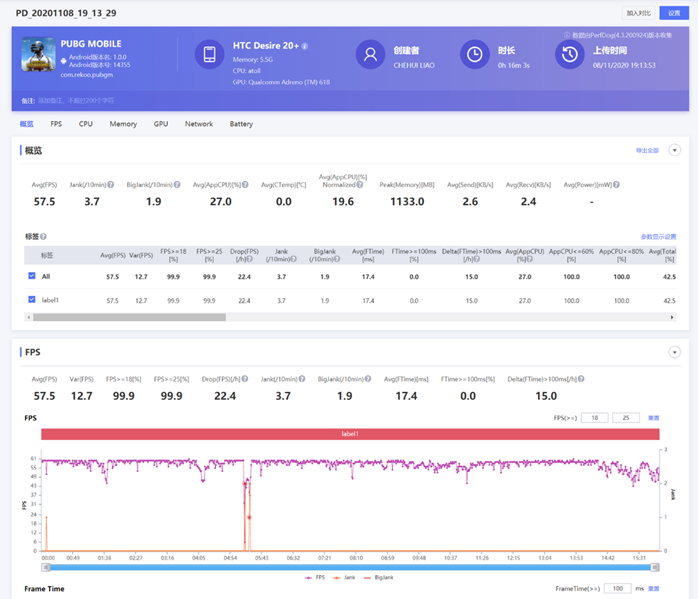Screen dimensions: 698x599
Task: Click the blue timeline range slider
Action: [350, 567]
